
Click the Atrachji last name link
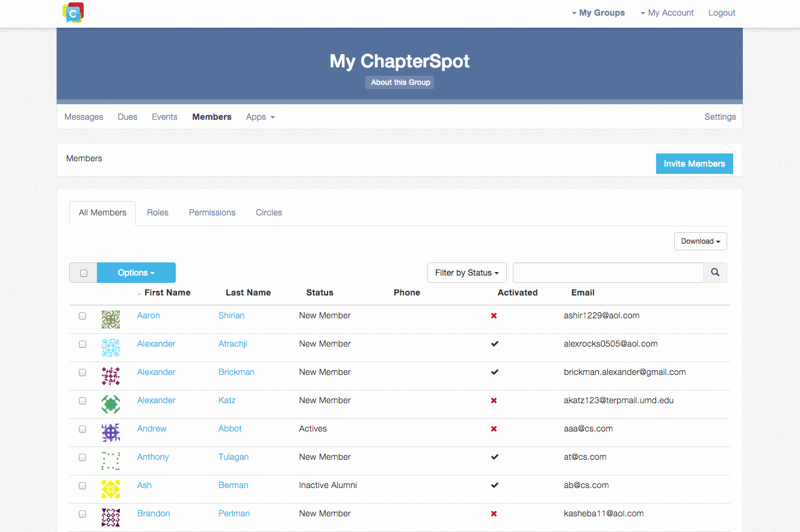[x=233, y=344]
